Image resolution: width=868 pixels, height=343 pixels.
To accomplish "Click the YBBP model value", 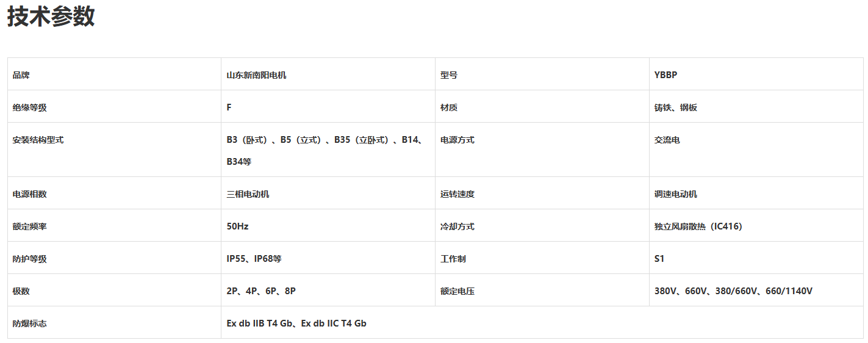I will point(666,75).
